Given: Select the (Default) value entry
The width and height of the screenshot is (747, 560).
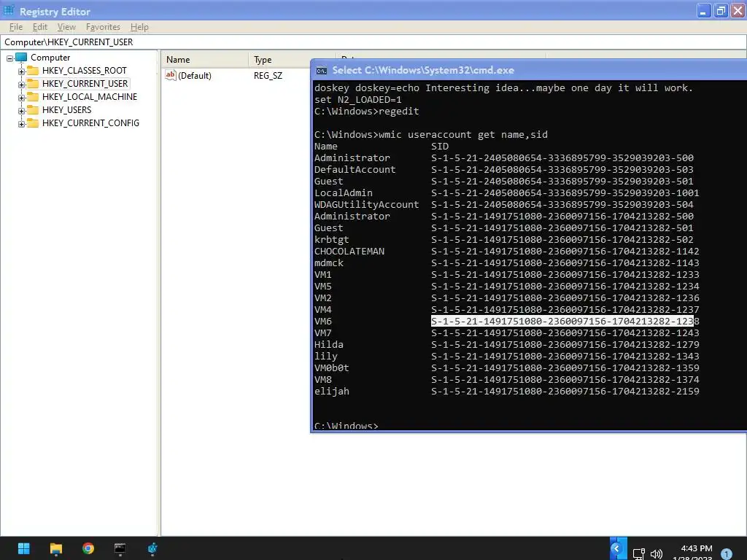Looking at the screenshot, I should point(194,76).
